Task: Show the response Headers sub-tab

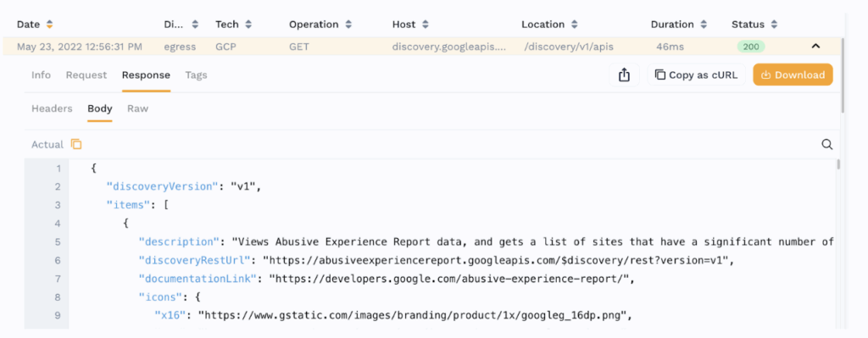Action: coord(52,108)
